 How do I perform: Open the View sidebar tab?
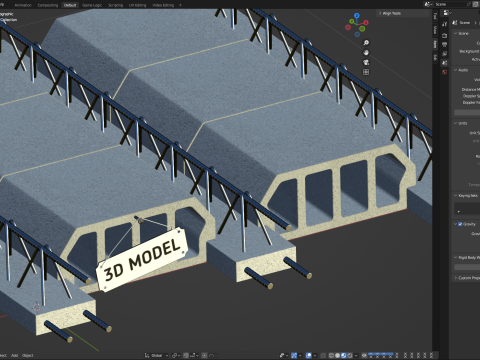click(x=435, y=30)
